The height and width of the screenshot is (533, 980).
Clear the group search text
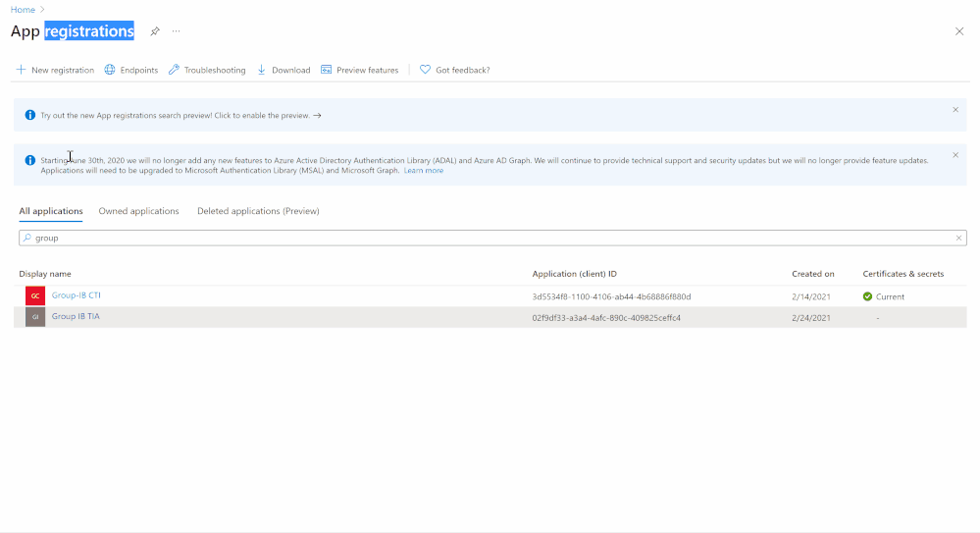coord(958,238)
